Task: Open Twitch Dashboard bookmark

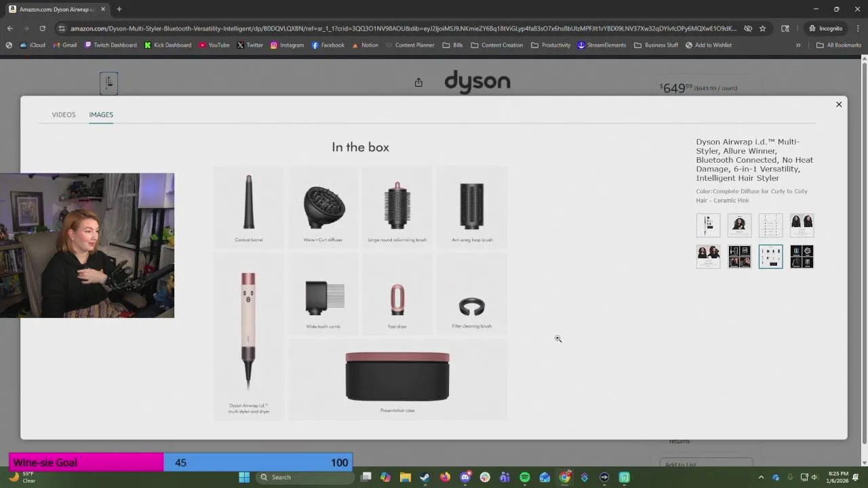Action: tap(111, 45)
